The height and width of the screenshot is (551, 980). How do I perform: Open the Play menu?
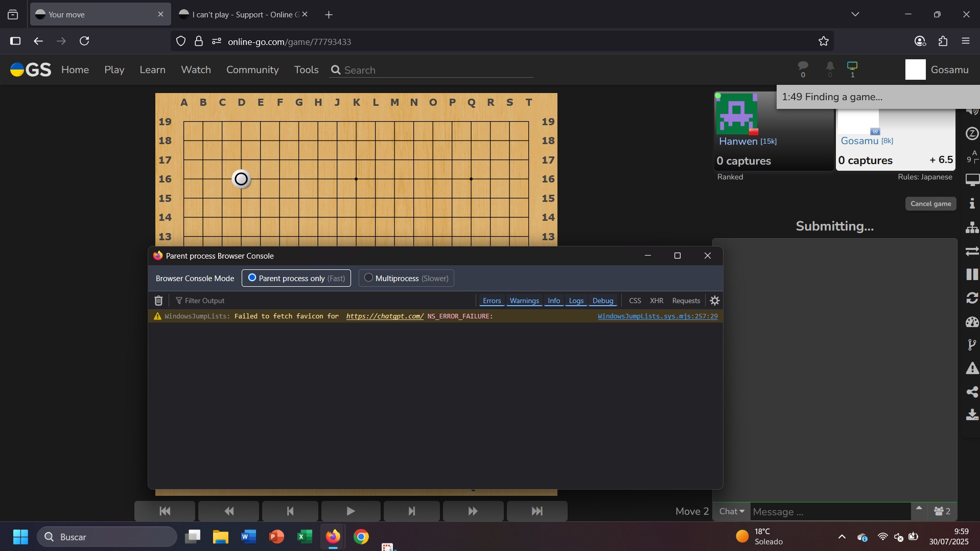114,70
